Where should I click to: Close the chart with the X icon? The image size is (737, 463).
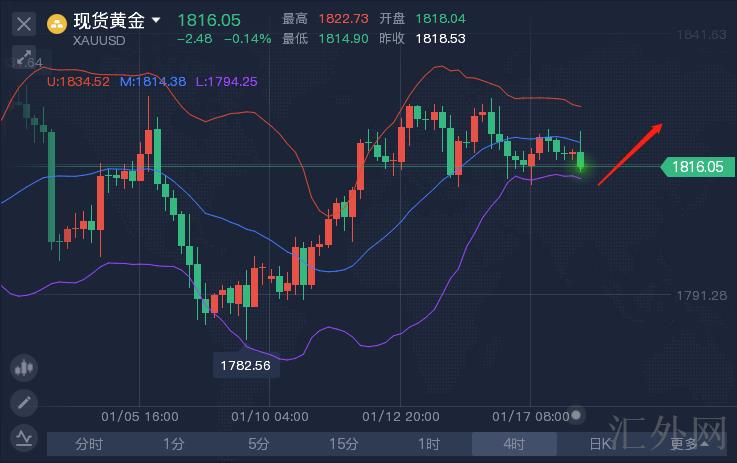(24, 22)
